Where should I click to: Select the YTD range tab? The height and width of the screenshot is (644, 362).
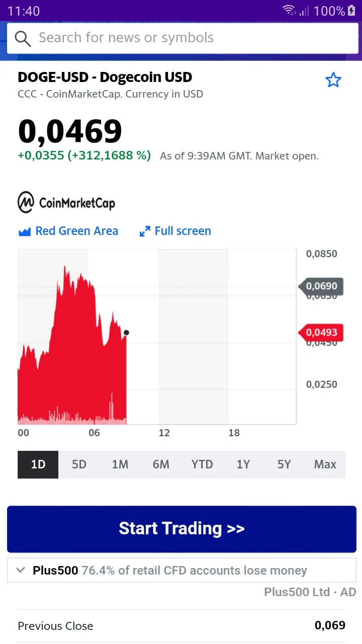[202, 464]
